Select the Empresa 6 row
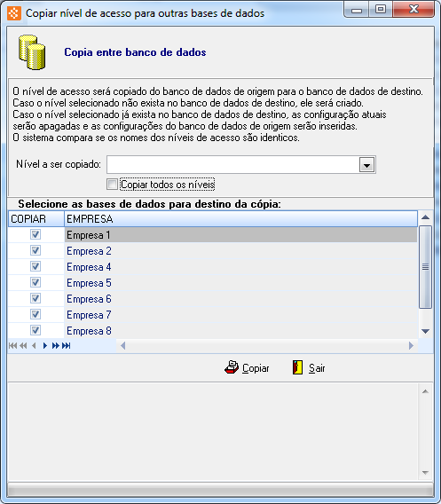The height and width of the screenshot is (504, 441). tap(213, 299)
